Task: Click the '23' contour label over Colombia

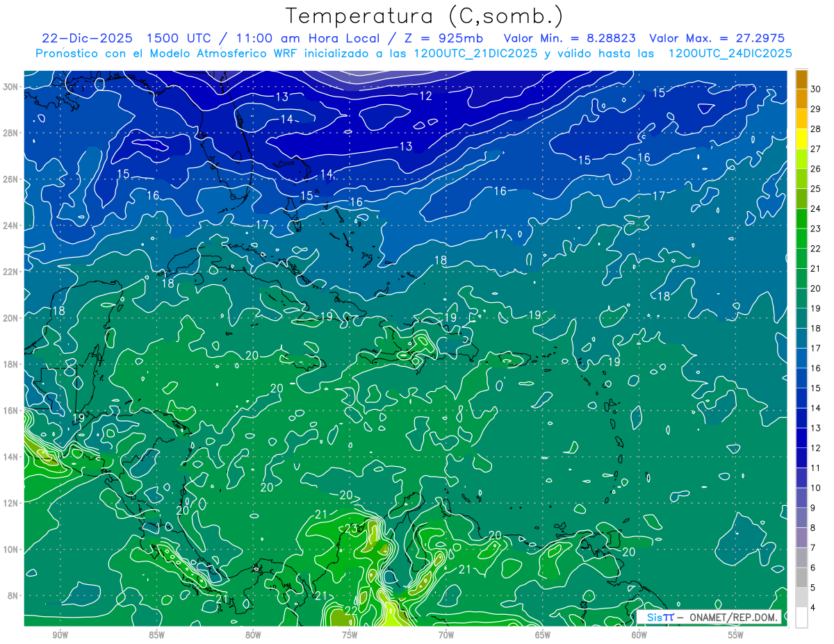Action: pyautogui.click(x=351, y=529)
